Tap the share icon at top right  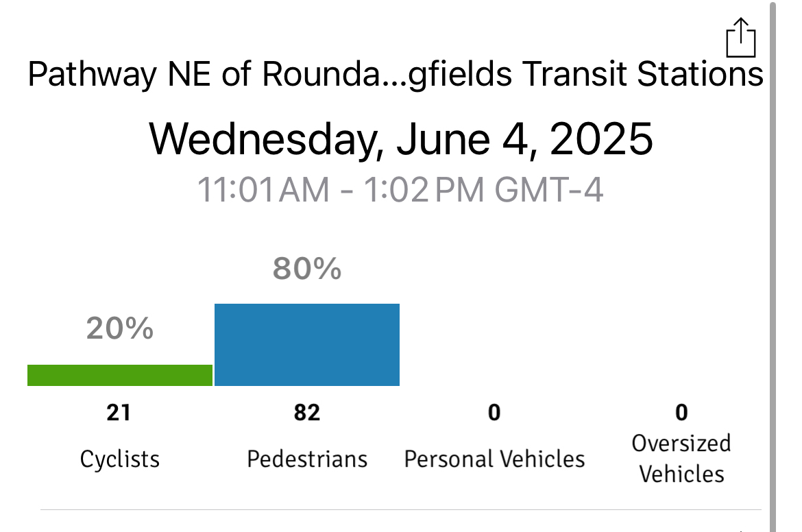coord(740,38)
